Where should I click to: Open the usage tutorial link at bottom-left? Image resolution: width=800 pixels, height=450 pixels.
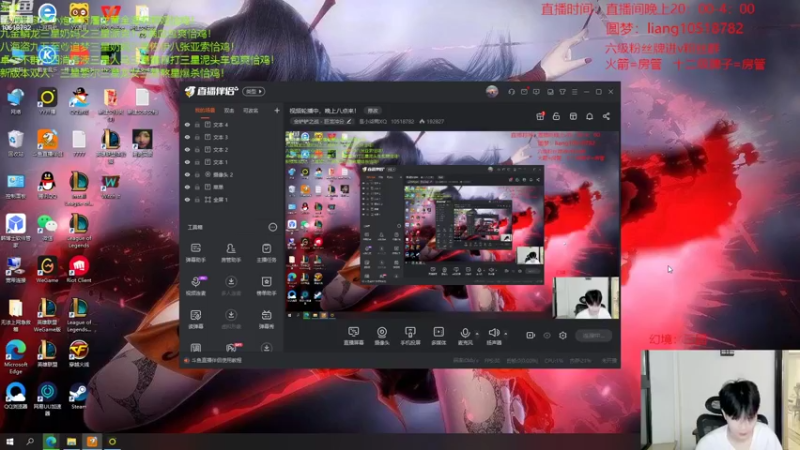(213, 360)
